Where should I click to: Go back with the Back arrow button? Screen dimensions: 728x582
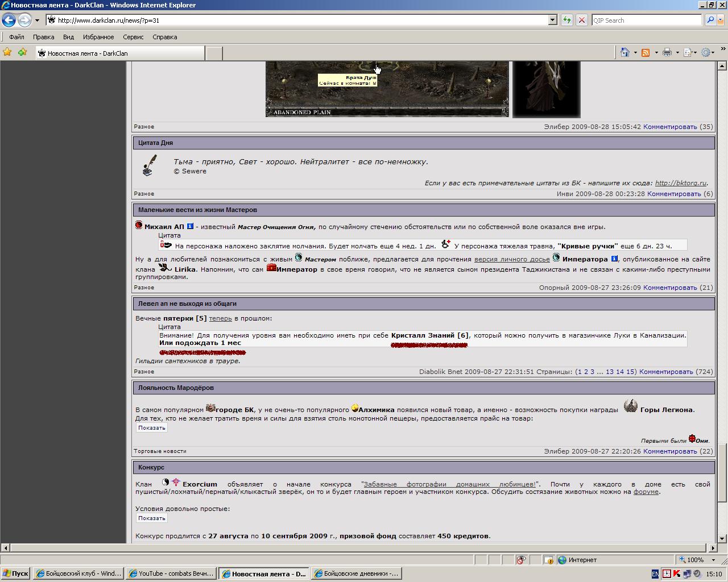point(9,20)
